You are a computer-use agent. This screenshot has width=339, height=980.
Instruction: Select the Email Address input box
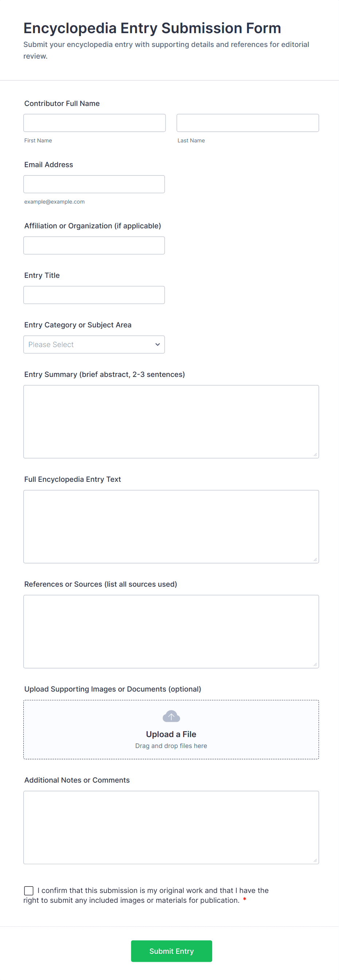coord(94,184)
